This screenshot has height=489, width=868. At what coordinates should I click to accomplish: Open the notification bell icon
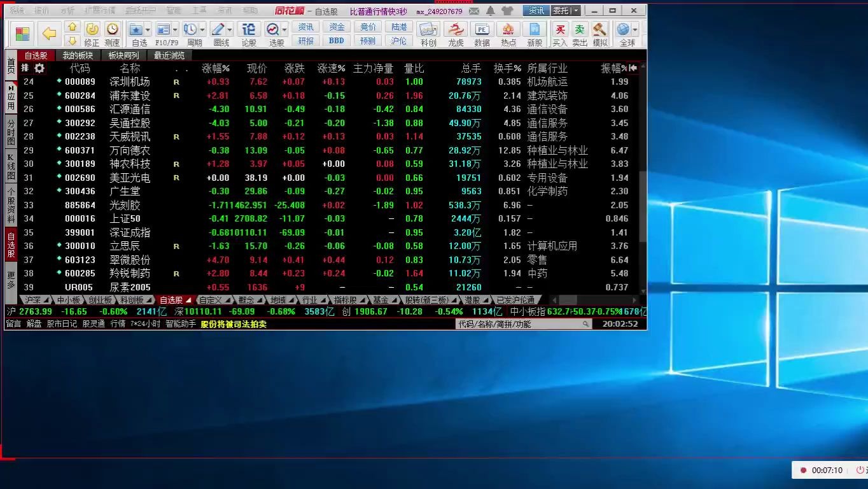coord(491,11)
